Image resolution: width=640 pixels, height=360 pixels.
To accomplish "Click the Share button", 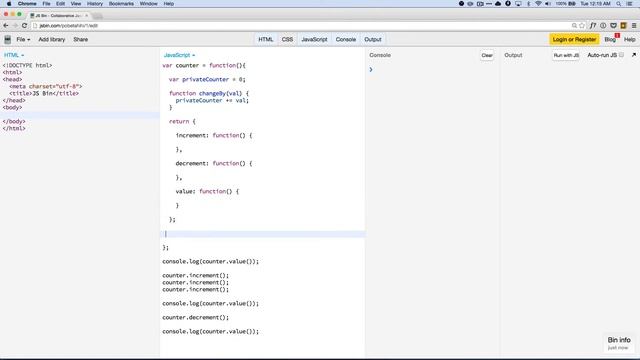I will (80, 40).
